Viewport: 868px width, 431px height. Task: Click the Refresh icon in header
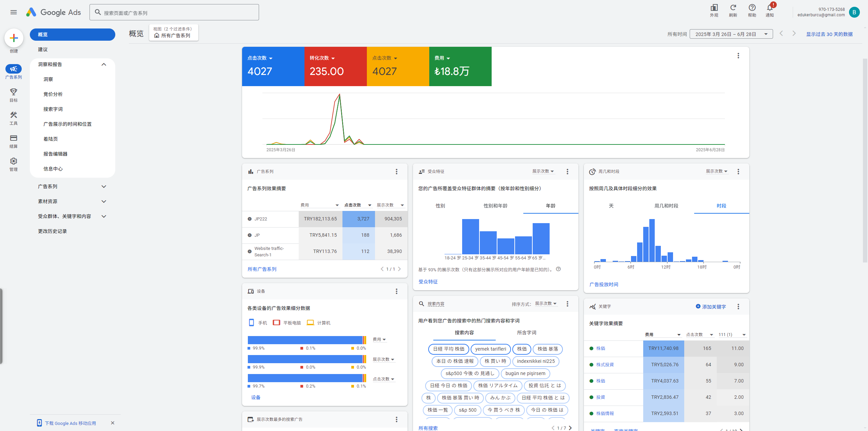(x=733, y=8)
